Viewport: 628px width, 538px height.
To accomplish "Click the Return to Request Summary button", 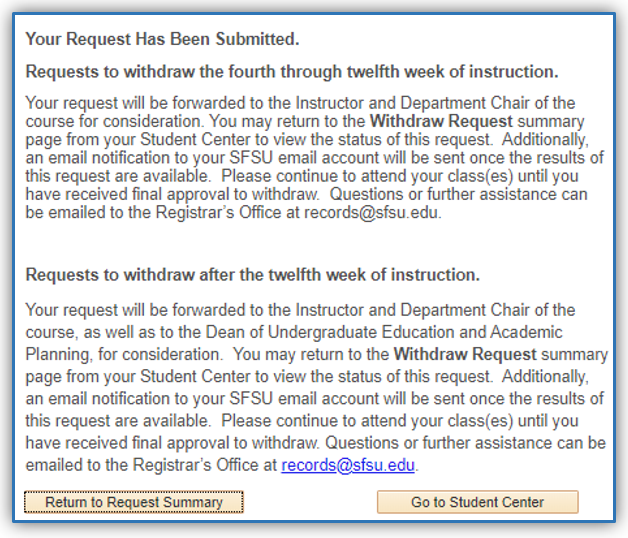I will [x=134, y=502].
